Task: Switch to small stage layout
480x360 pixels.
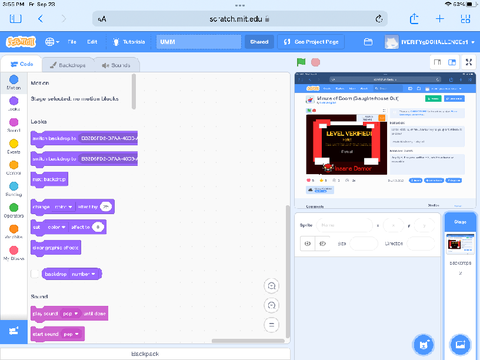Action: pyautogui.click(x=437, y=62)
